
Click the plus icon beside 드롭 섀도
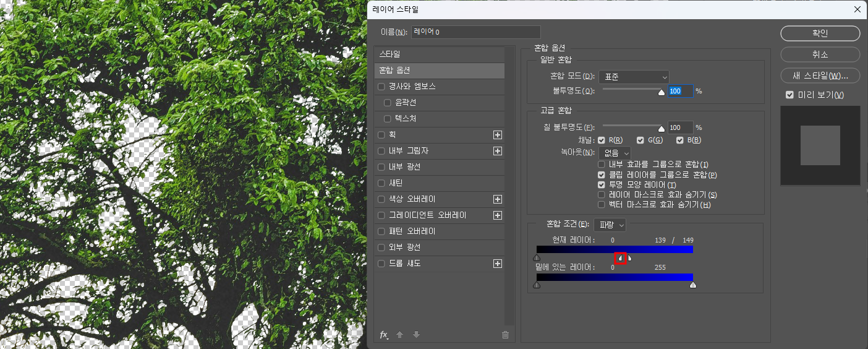tap(498, 264)
